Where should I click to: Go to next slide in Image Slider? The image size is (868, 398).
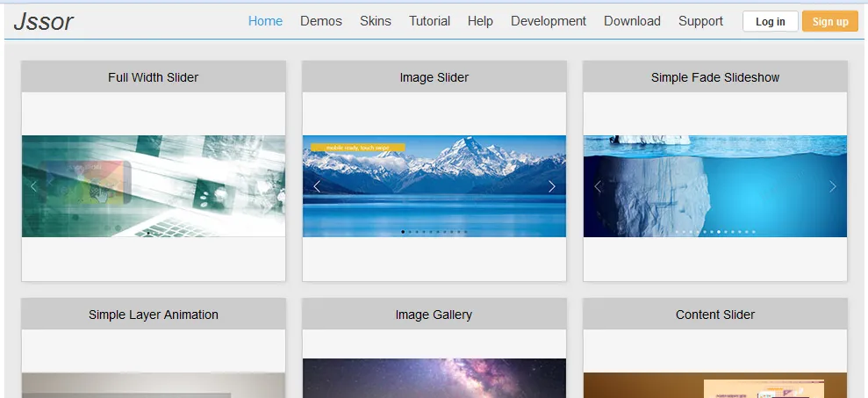click(552, 186)
